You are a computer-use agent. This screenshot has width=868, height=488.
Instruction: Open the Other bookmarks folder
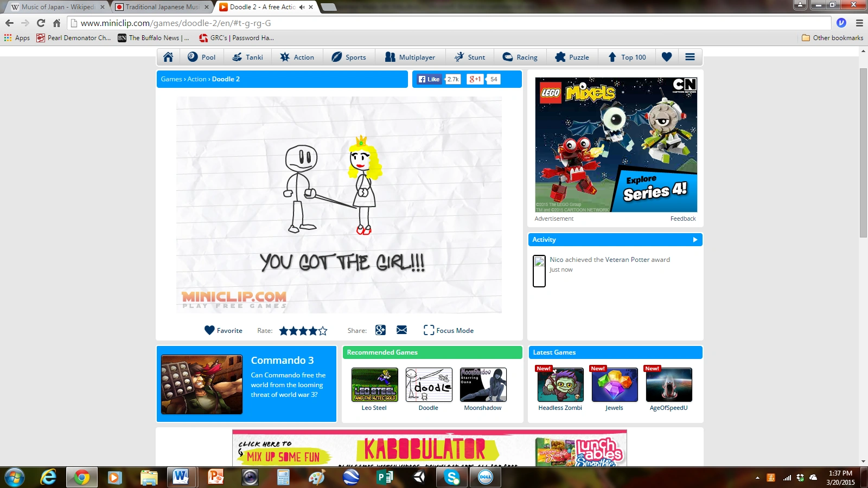point(832,38)
